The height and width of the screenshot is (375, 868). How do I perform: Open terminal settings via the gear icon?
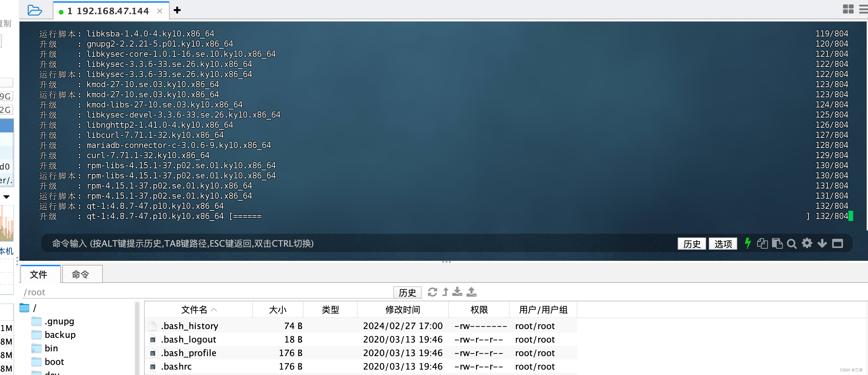[x=807, y=244]
